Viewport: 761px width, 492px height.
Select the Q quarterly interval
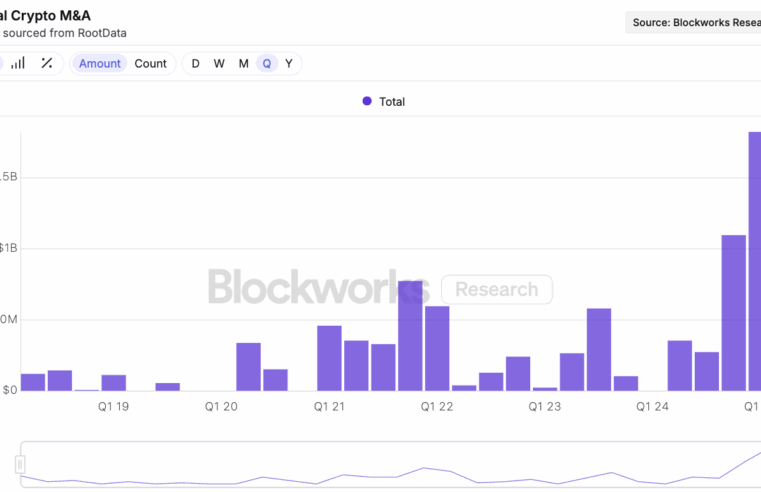(267, 64)
